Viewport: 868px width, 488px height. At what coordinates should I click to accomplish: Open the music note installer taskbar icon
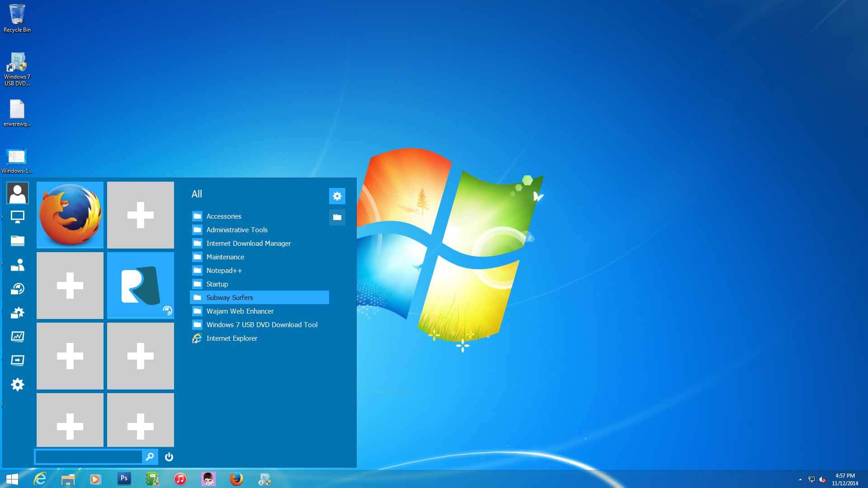point(264,479)
